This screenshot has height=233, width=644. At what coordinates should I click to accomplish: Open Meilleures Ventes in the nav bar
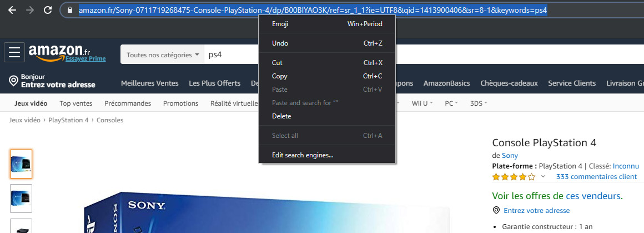tap(150, 83)
